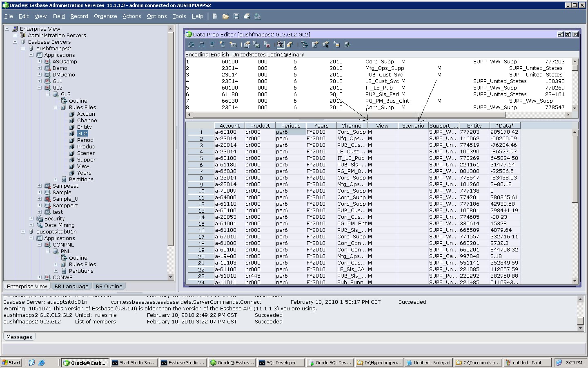Expand the Partitions node under GL2
The image size is (588, 368).
coord(56,179)
